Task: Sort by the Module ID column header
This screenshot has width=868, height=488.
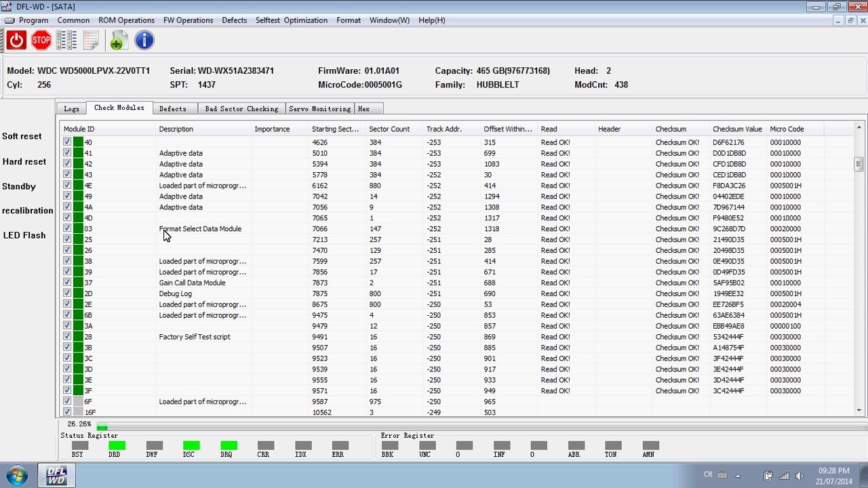Action: pos(108,129)
